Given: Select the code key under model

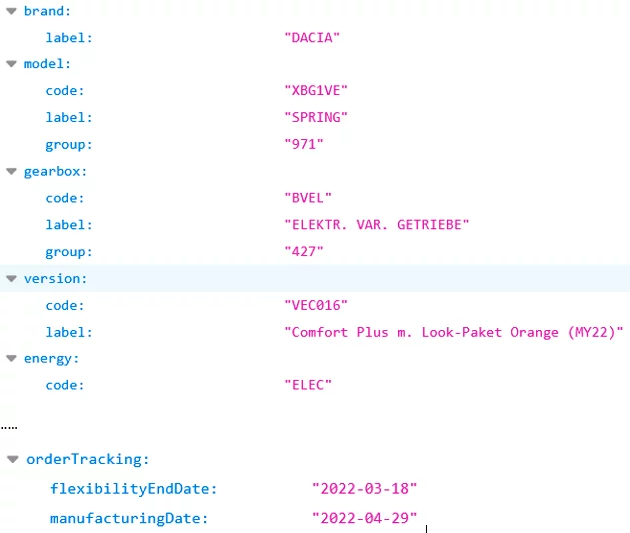Looking at the screenshot, I should point(65,91).
